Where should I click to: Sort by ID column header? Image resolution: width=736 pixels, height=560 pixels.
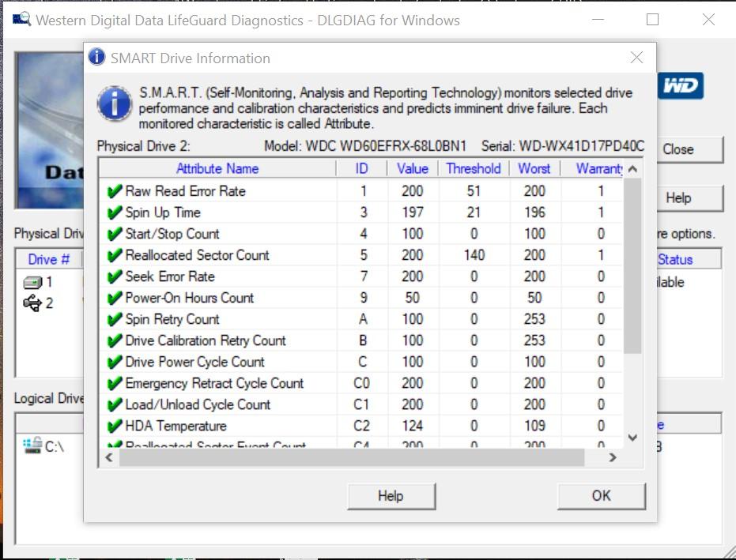tap(361, 168)
